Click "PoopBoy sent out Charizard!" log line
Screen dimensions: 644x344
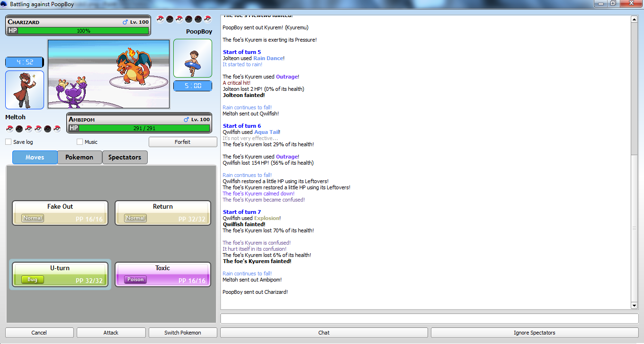pyautogui.click(x=255, y=292)
